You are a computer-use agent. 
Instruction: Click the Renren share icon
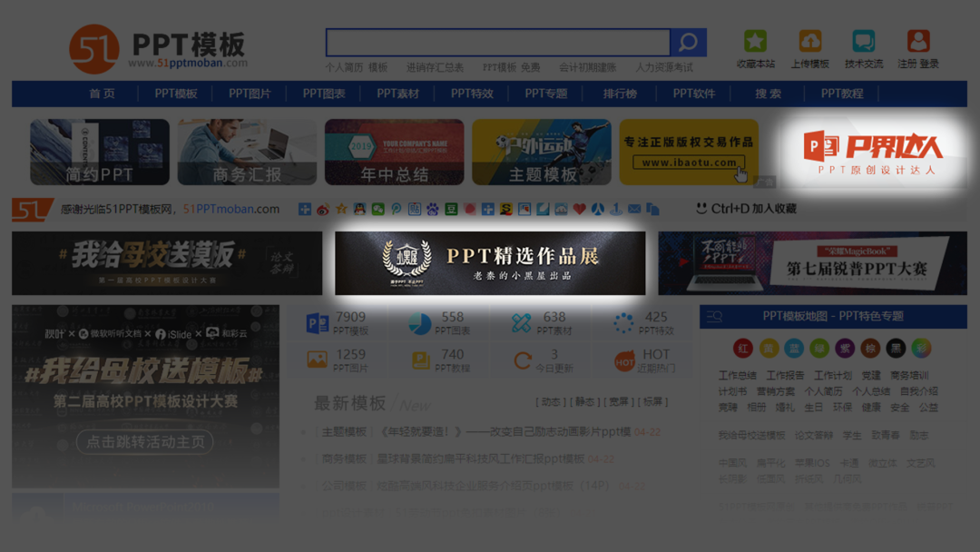coord(597,209)
